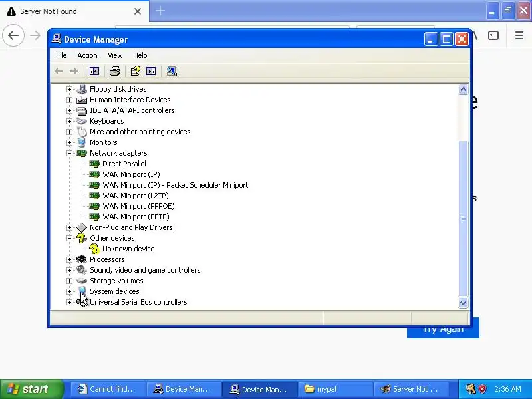Expand the Monitors node
The image size is (532, 399).
(69, 142)
